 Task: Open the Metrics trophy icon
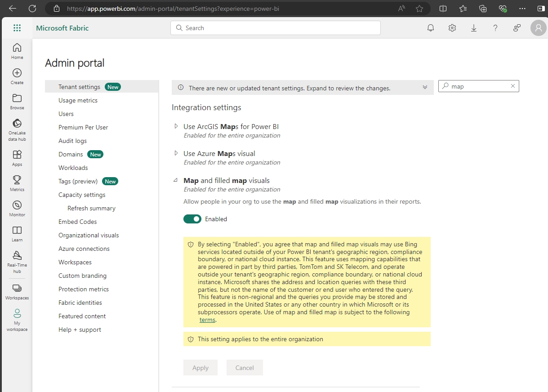pyautogui.click(x=17, y=183)
